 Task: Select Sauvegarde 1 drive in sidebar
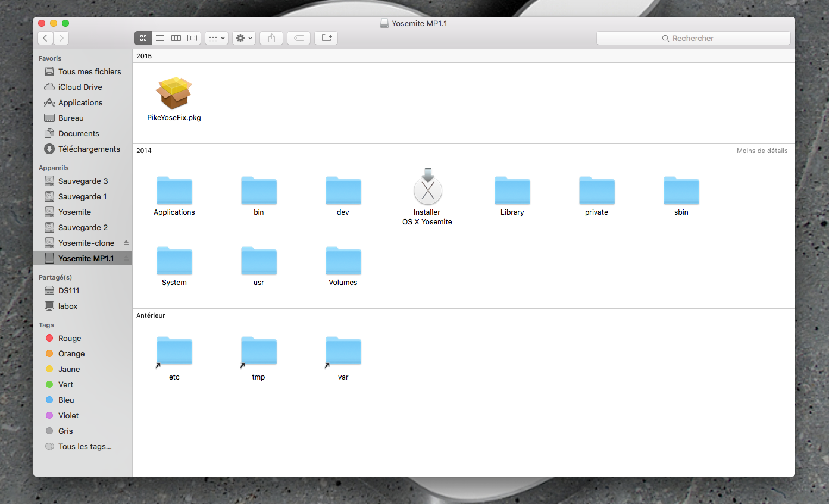click(x=83, y=196)
